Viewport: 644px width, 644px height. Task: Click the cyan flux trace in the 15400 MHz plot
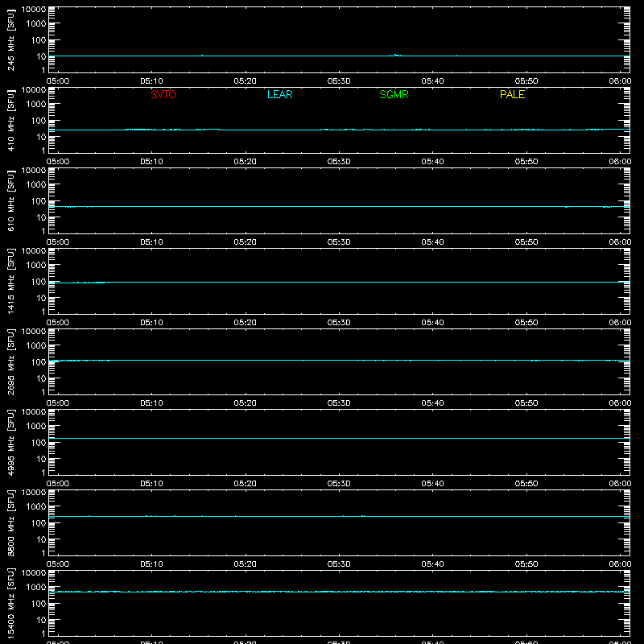point(339,592)
